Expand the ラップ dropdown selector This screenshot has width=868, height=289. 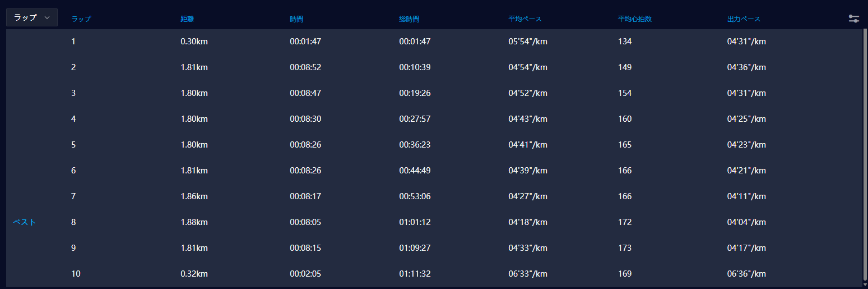click(32, 17)
